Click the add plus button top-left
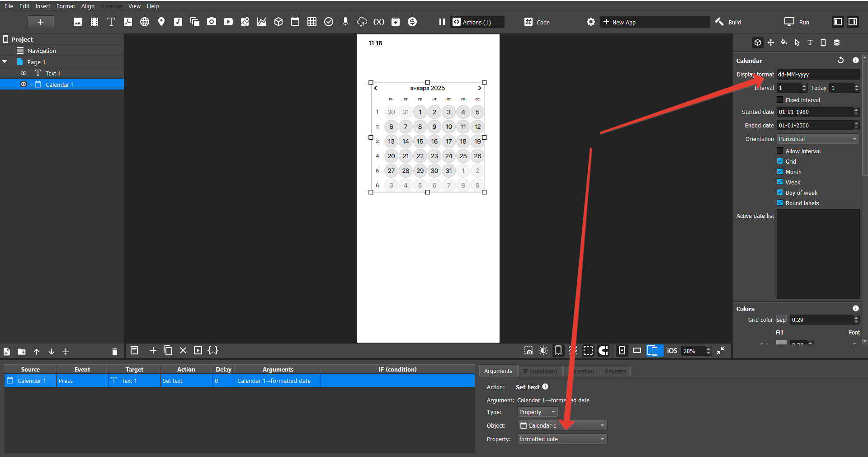The width and height of the screenshot is (868, 457). (x=40, y=22)
